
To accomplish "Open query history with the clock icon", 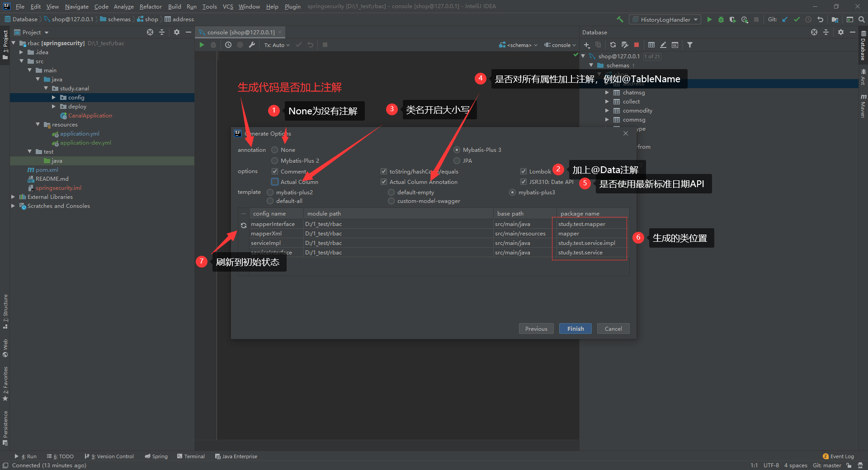I will 228,45.
